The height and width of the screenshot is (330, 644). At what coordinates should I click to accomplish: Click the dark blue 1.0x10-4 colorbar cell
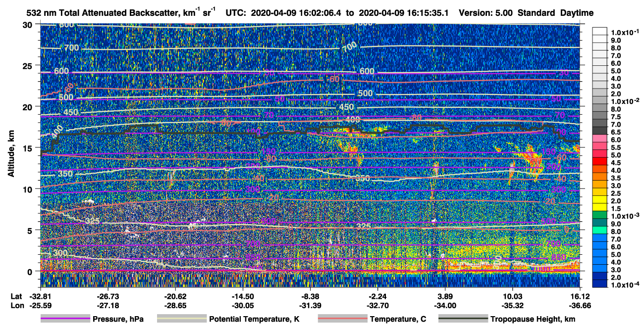[600, 285]
